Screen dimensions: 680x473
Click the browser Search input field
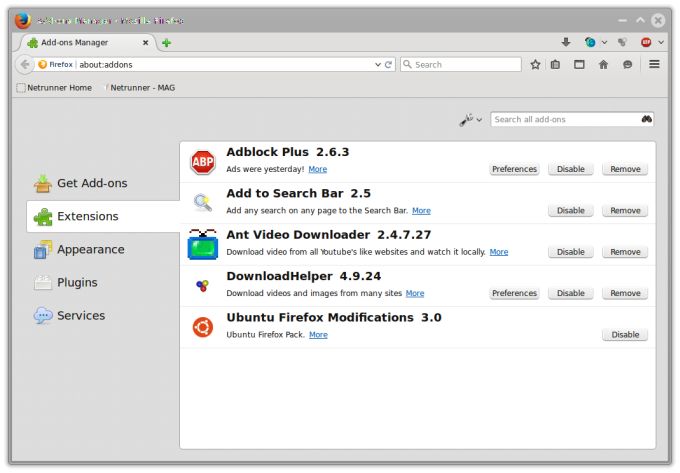coord(461,65)
